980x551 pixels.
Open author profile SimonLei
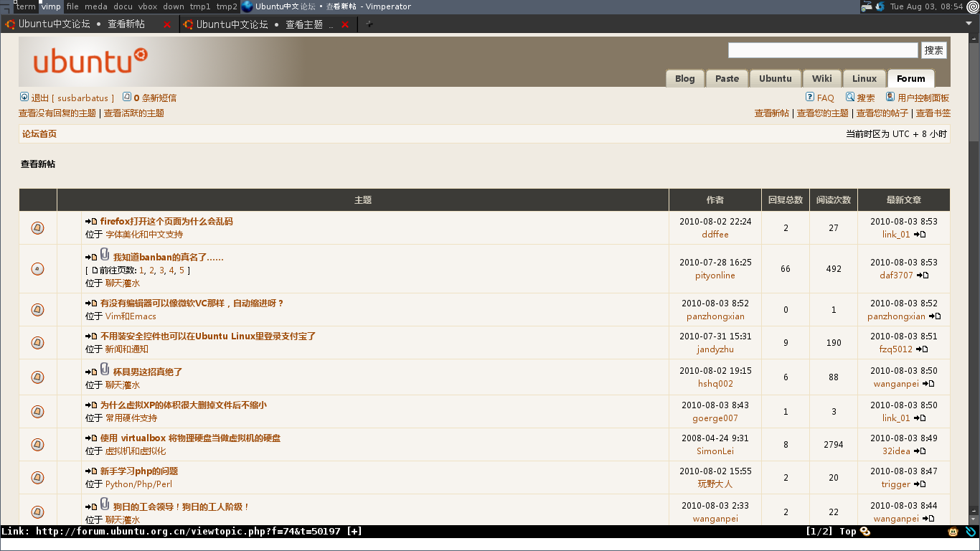(x=715, y=451)
